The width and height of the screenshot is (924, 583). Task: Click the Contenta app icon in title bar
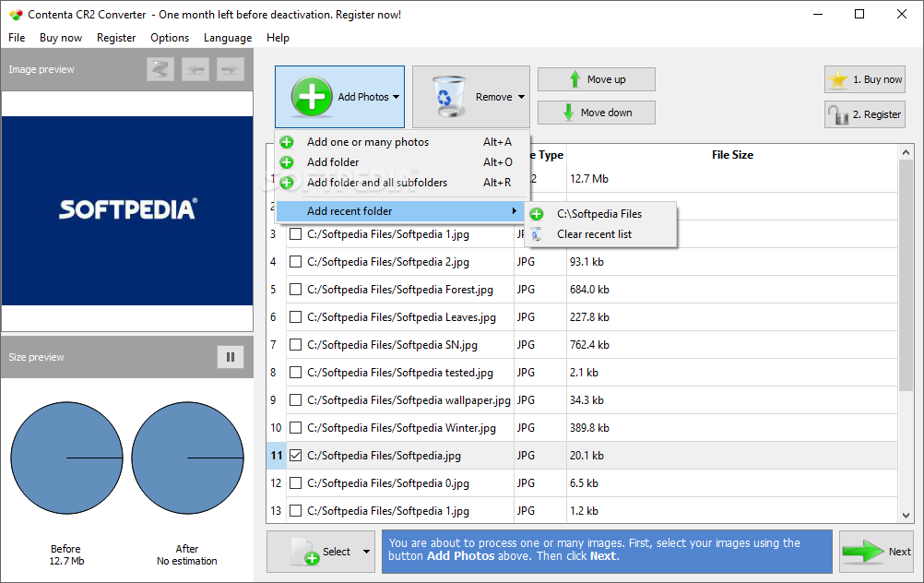pyautogui.click(x=16, y=15)
